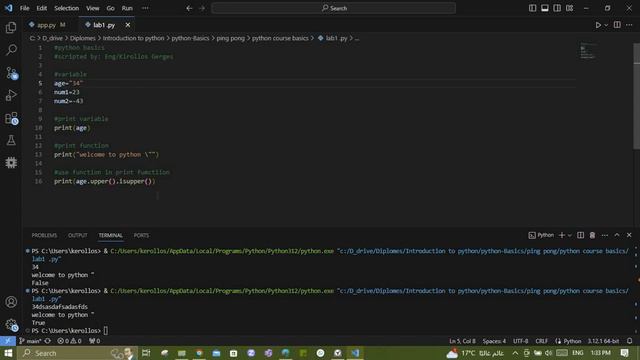This screenshot has width=640, height=360.
Task: Toggle the primary side bar
Action: click(x=533, y=8)
